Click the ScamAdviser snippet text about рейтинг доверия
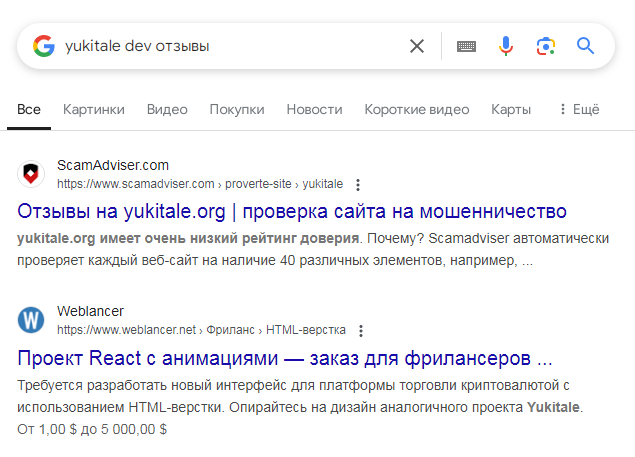635x457 pixels. pyautogui.click(x=313, y=249)
